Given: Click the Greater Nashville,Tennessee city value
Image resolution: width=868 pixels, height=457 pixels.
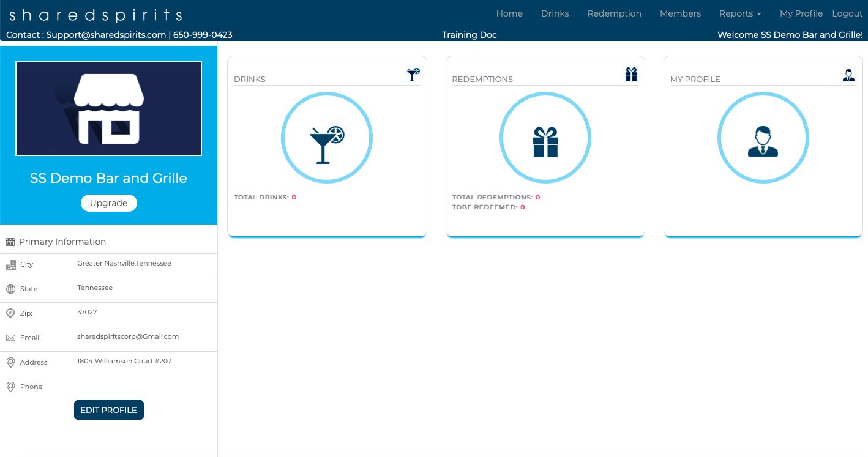Looking at the screenshot, I should 124,263.
